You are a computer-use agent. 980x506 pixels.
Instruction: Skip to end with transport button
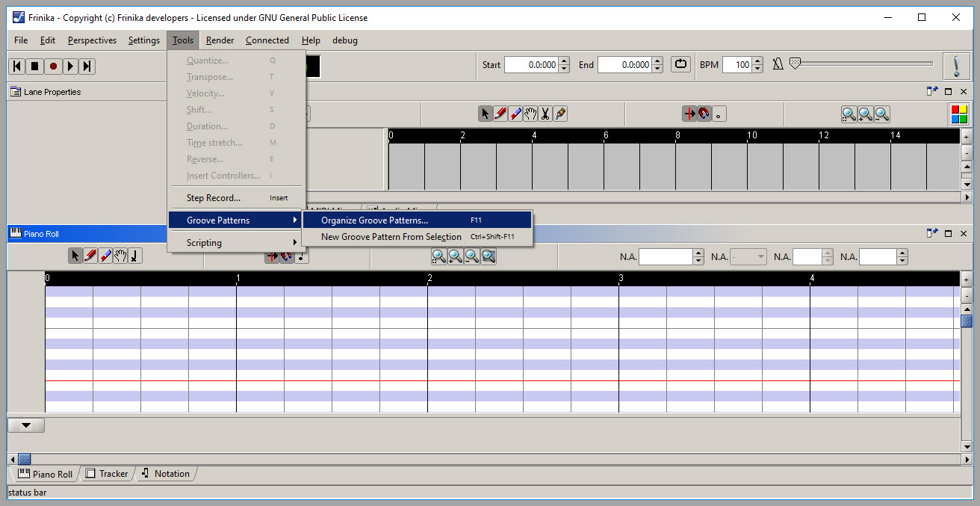pyautogui.click(x=87, y=66)
